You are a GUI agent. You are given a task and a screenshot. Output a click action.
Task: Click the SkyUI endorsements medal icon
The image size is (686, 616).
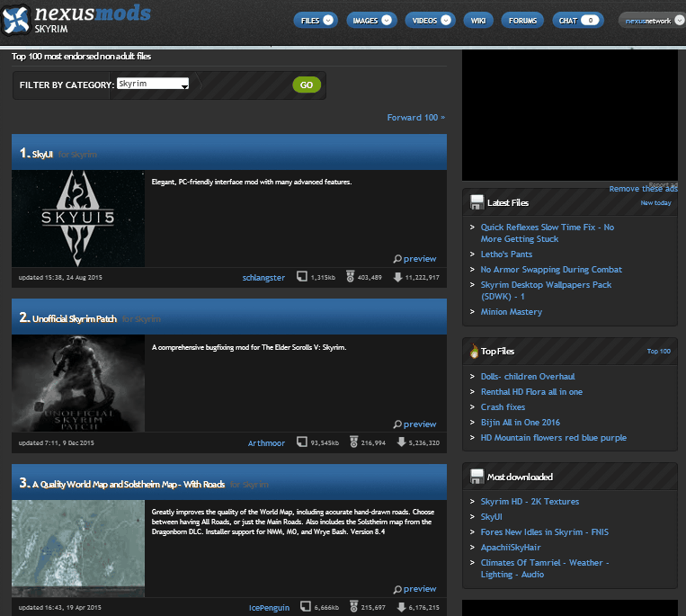(x=350, y=276)
